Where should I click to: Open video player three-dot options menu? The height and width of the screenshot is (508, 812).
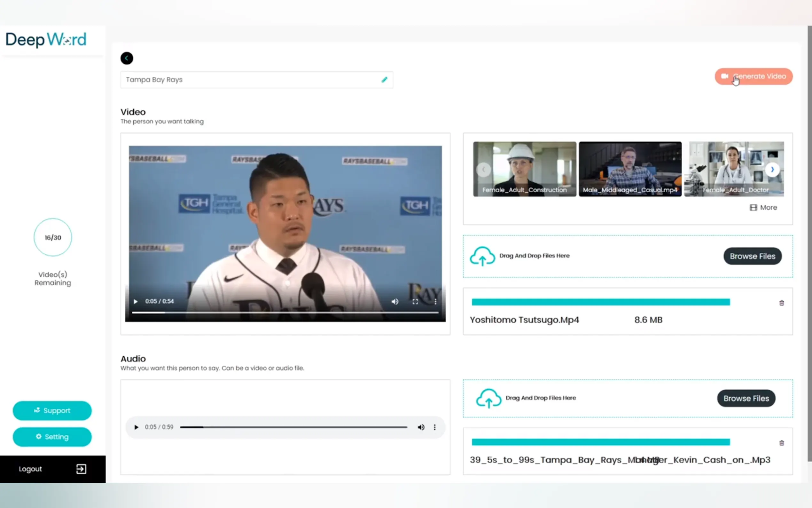point(435,302)
